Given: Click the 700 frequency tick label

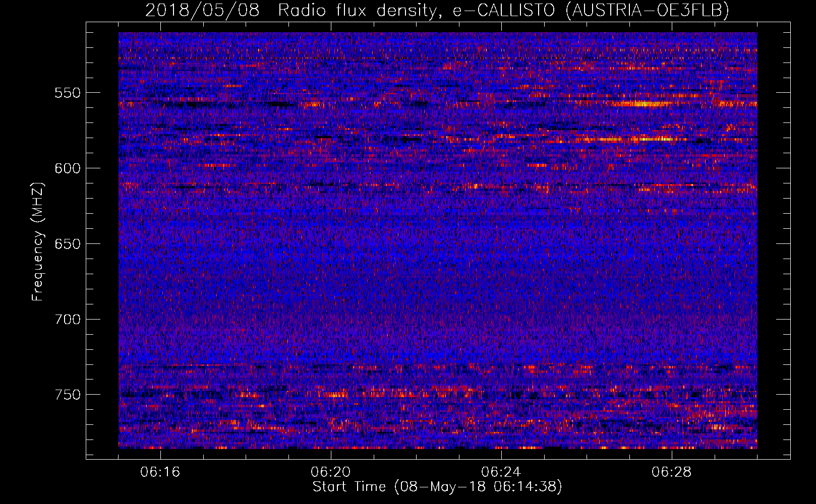Looking at the screenshot, I should point(68,320).
